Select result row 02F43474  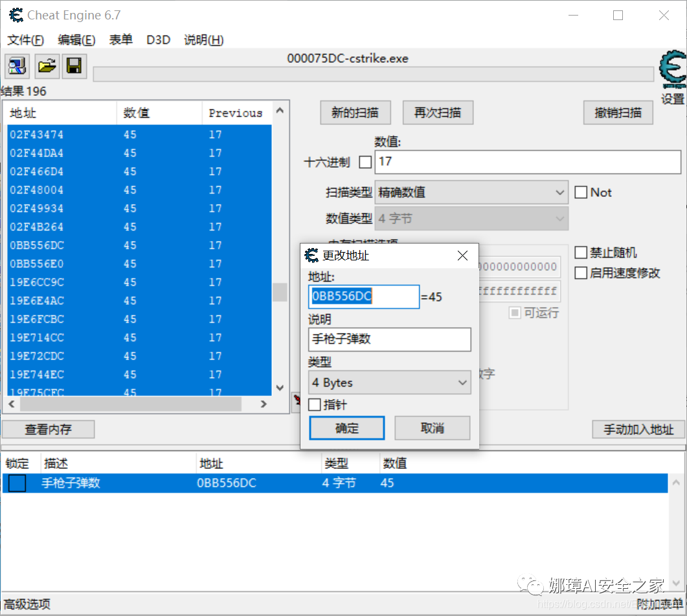[x=139, y=135]
